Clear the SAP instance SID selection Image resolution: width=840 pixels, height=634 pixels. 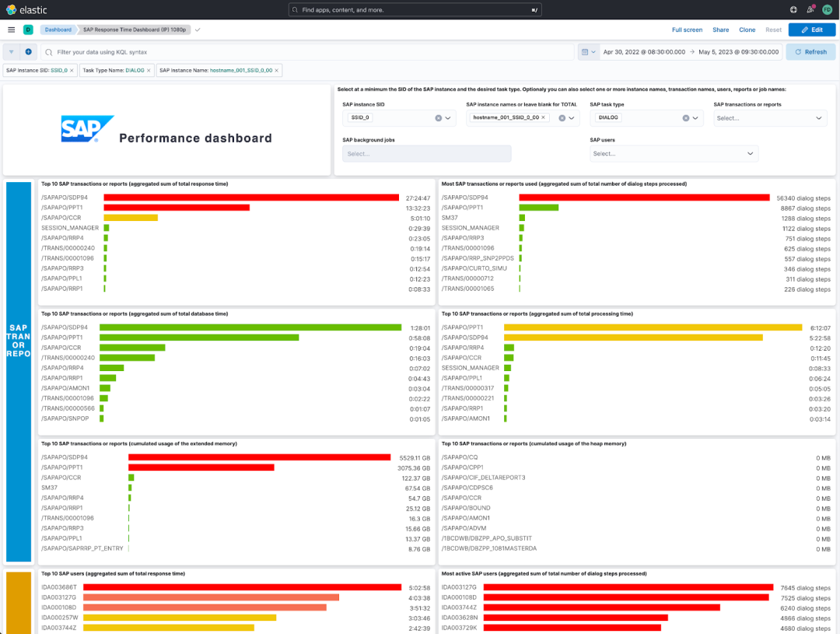pos(438,118)
